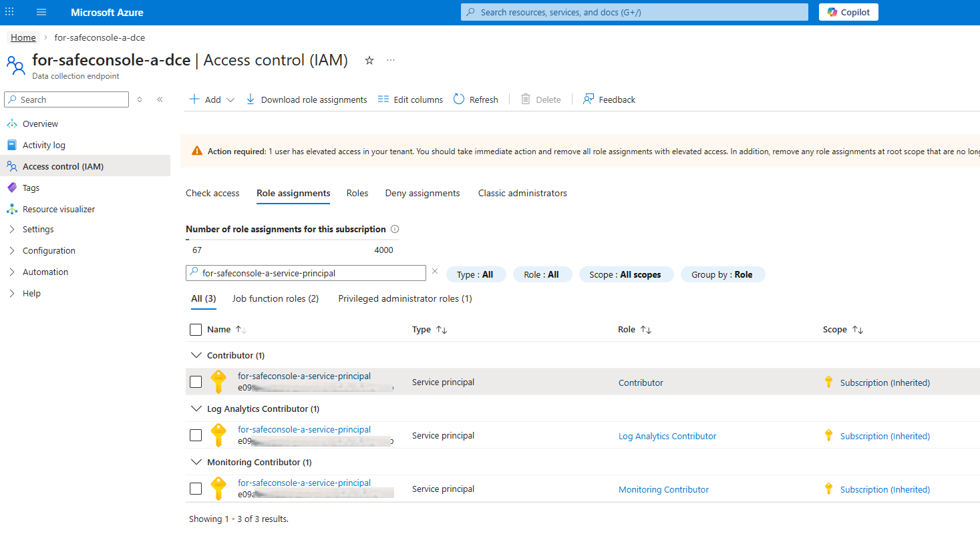Switch to the Deny assignments tab
Viewport: 980px width, 536px height.
[x=422, y=193]
